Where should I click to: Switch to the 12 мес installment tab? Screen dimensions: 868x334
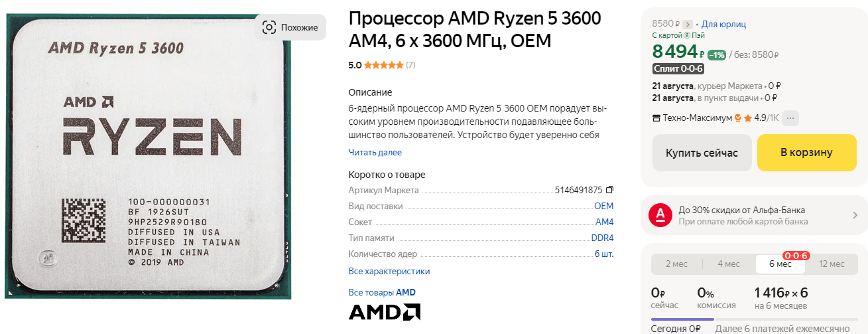(832, 264)
